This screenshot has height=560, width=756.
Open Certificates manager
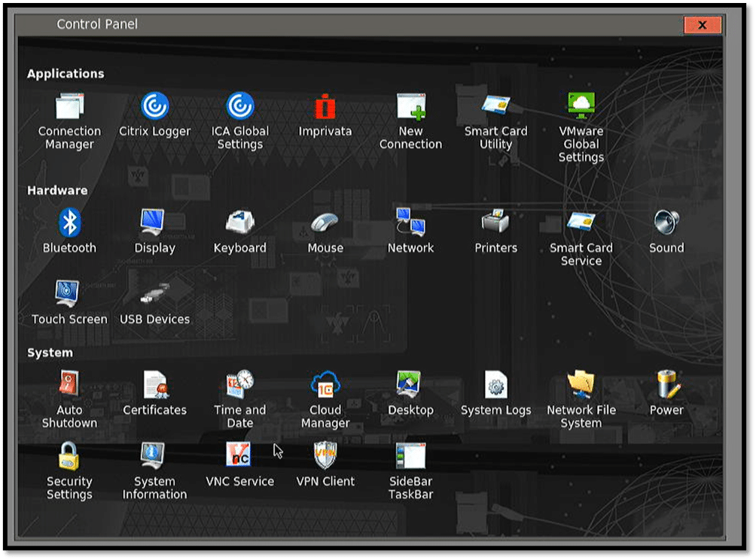point(155,393)
